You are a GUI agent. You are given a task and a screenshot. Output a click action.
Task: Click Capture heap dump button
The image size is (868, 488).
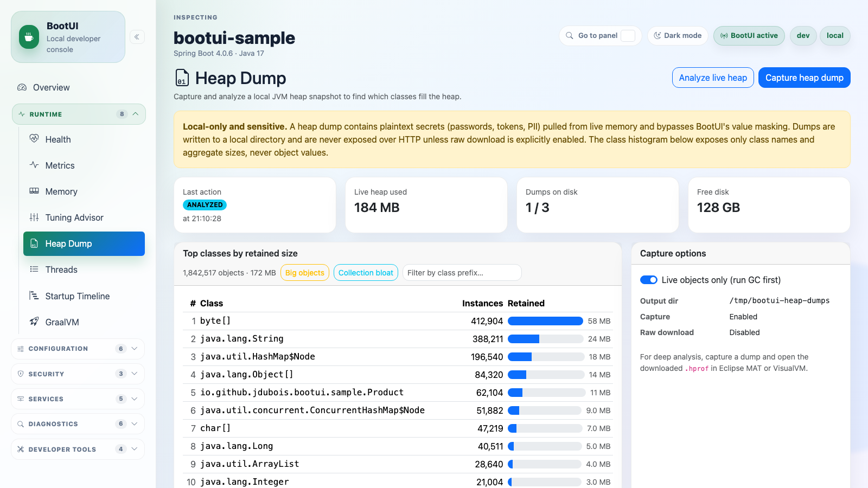tap(804, 78)
